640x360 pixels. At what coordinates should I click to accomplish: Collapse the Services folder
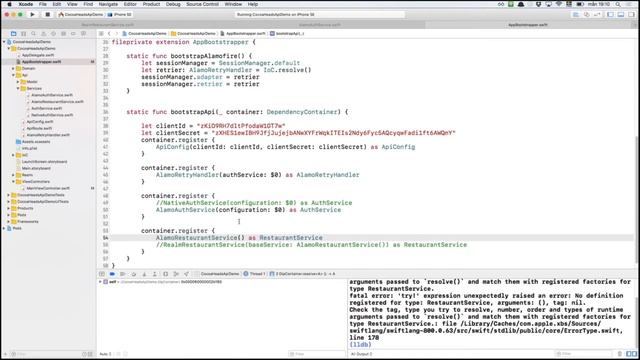[18, 88]
